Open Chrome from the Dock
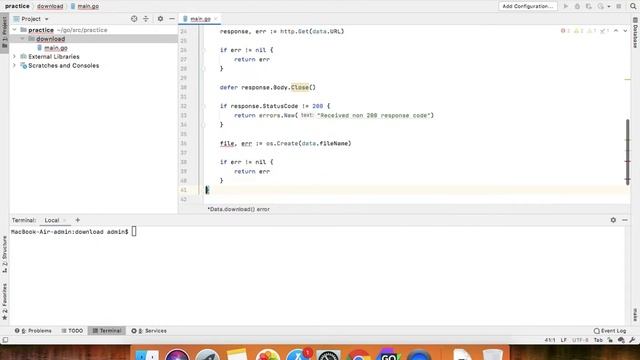This screenshot has height=360, width=640. pos(358,355)
